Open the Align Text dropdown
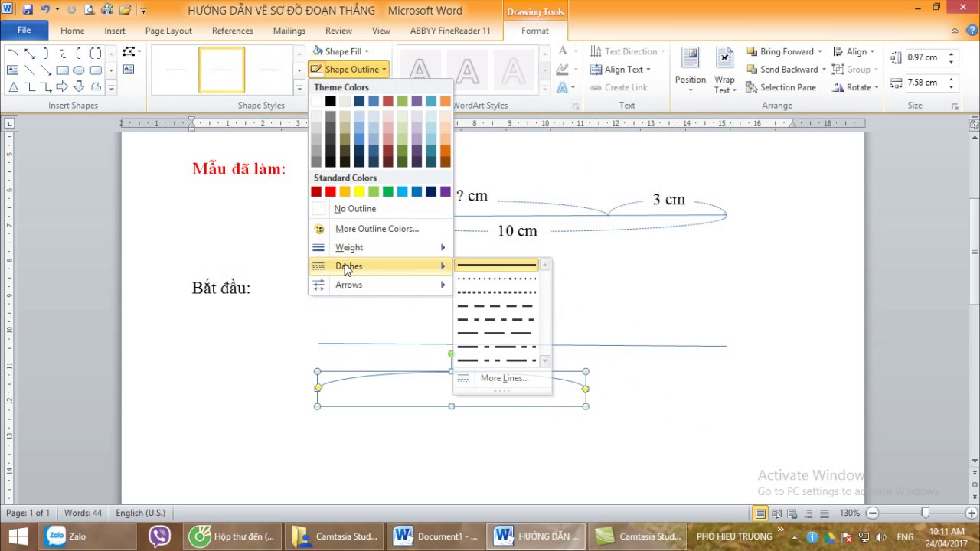This screenshot has width=980, height=551. (x=621, y=69)
